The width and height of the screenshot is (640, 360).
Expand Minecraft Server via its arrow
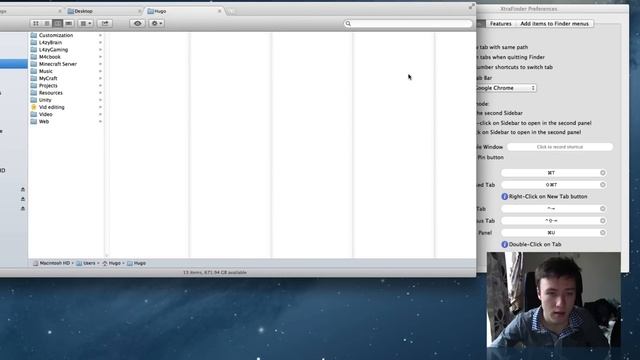pyautogui.click(x=100, y=64)
